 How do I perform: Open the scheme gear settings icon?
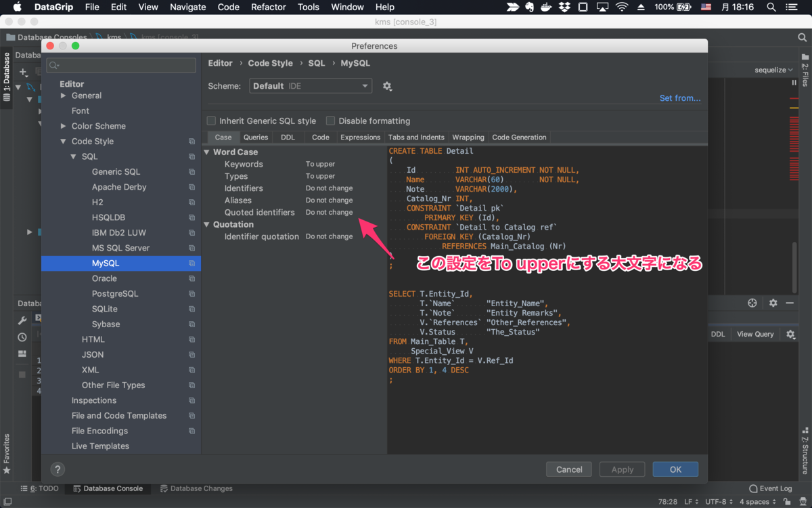point(387,86)
